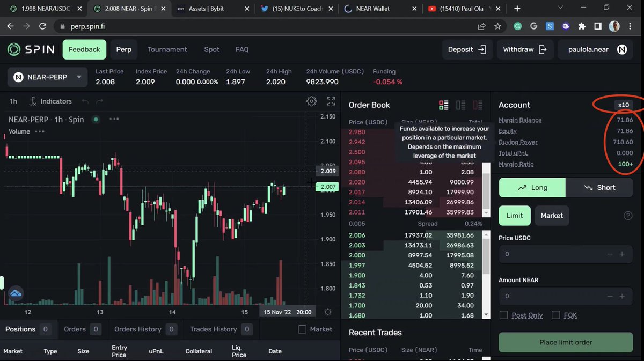The width and height of the screenshot is (644, 361).
Task: Open browser side panel icon
Action: [598, 26]
